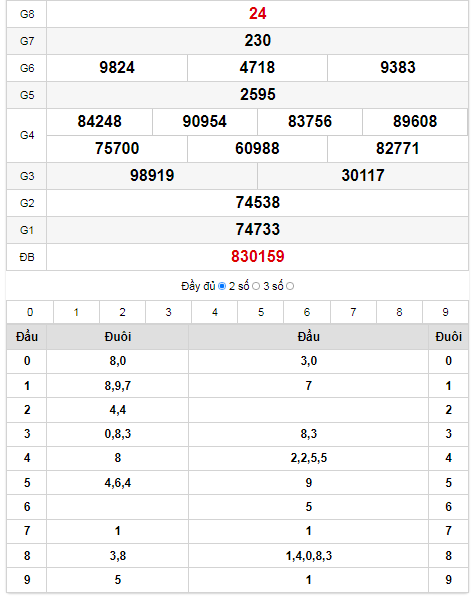The width and height of the screenshot is (473, 596).
Task: Choose the '2 số' radio option
Action: point(256,286)
